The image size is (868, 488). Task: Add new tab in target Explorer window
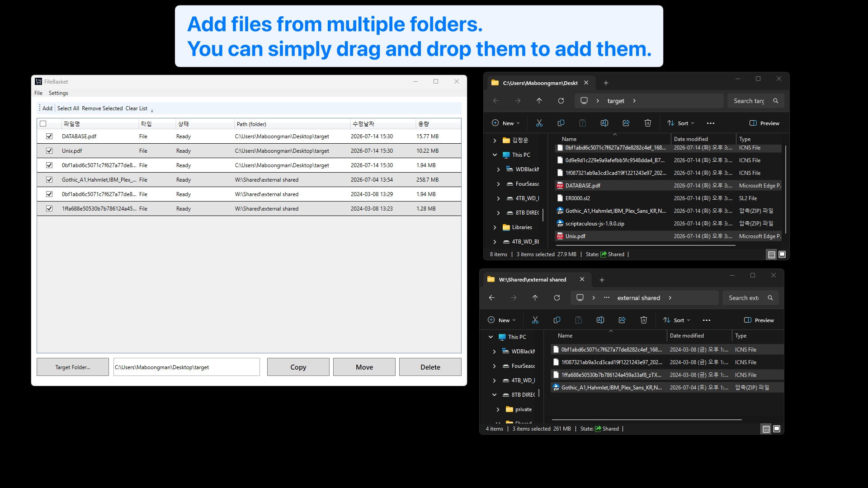click(606, 83)
